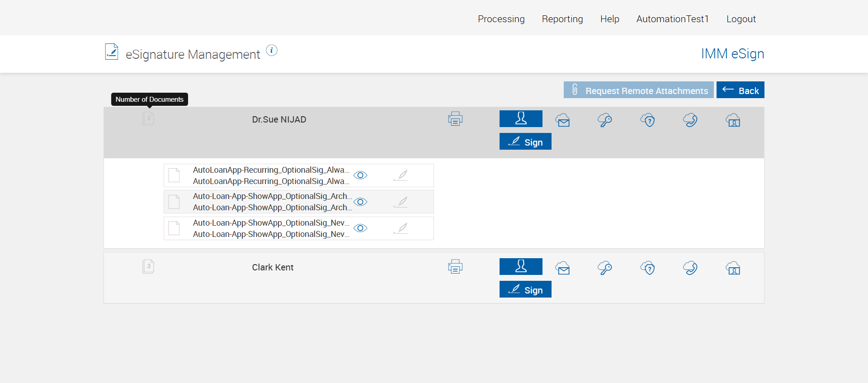Click the info icon beside eSignature Management
This screenshot has height=383, width=868.
[x=272, y=51]
